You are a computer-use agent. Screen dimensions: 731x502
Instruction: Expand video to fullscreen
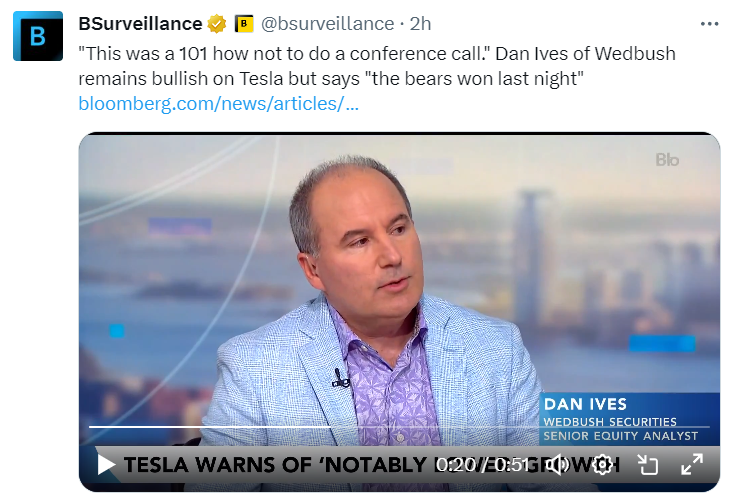692,464
